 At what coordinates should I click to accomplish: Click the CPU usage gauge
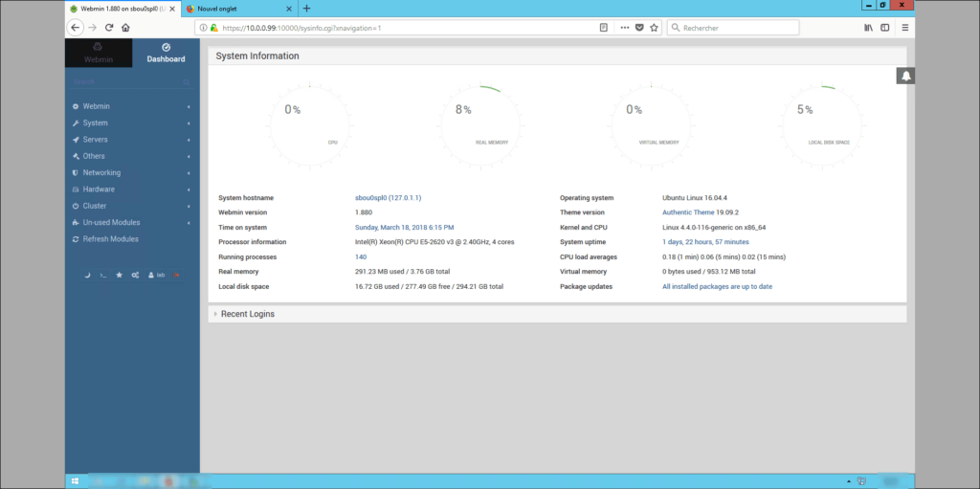coord(310,125)
